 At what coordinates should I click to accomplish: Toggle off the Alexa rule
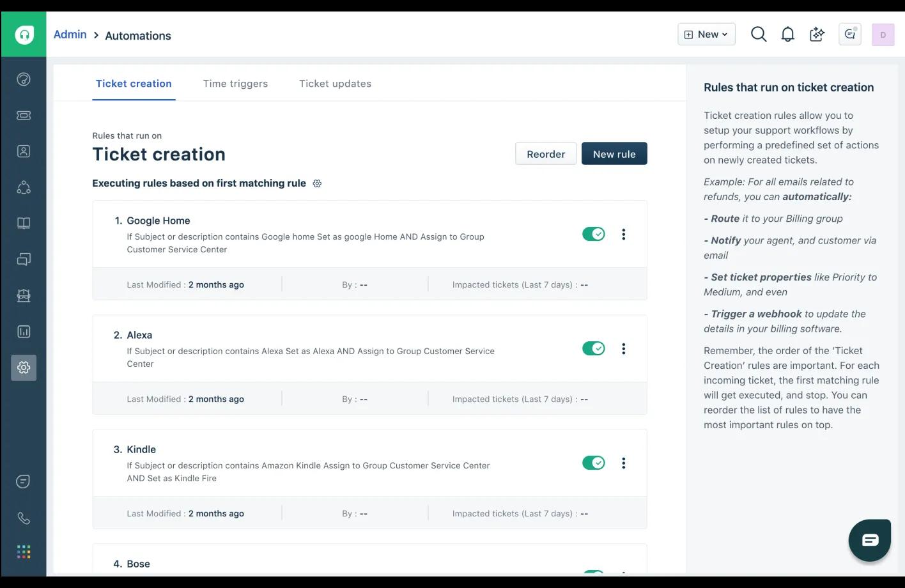(594, 348)
